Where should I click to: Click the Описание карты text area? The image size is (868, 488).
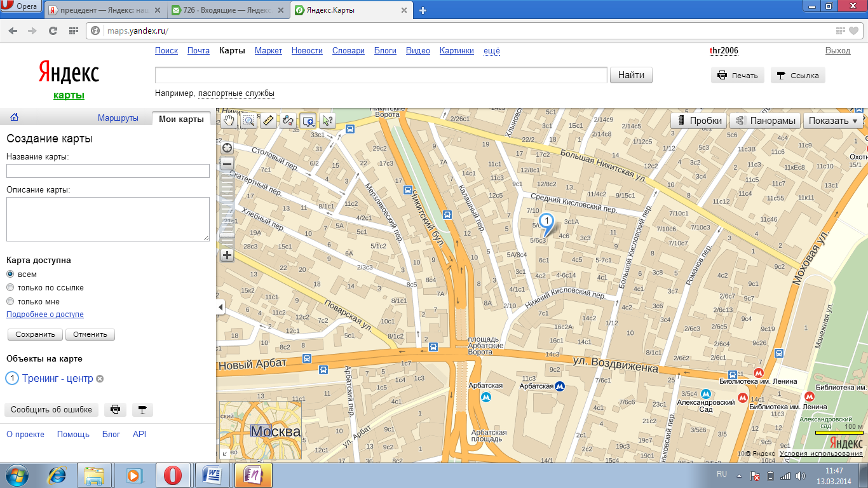(108, 219)
